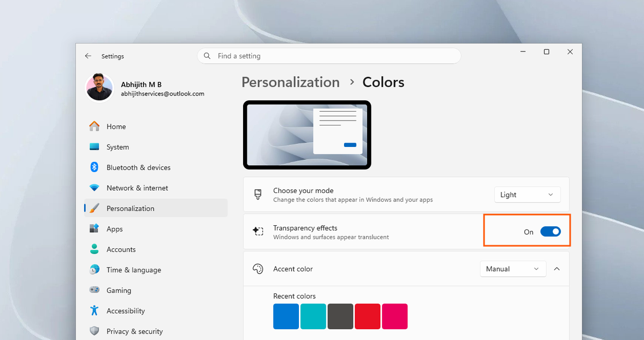
Task: Click the back arrow in Settings
Action: coord(88,56)
